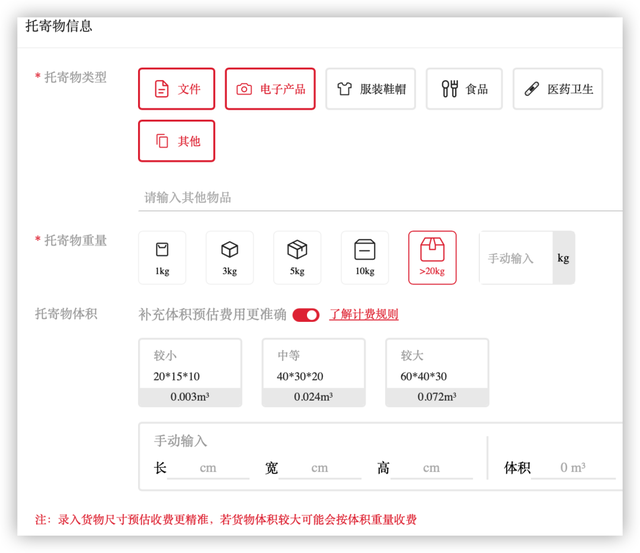The width and height of the screenshot is (640, 553).
Task: Click the 高 height cm field
Action: [431, 468]
